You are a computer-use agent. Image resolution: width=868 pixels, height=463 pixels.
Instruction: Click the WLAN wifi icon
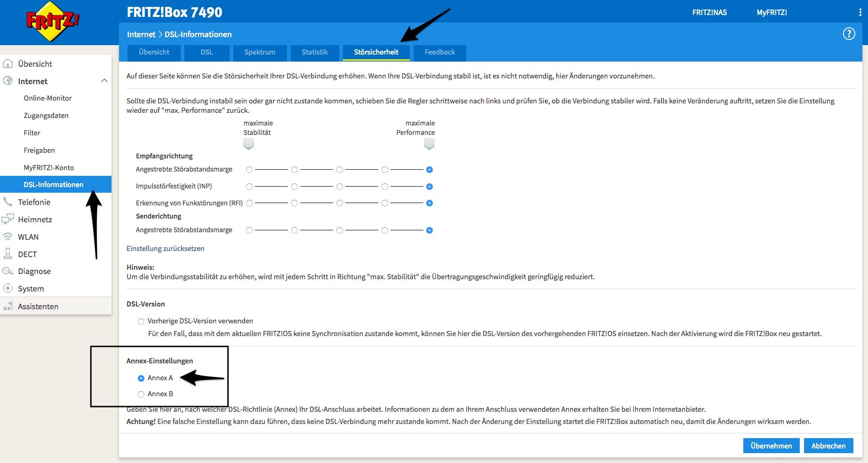point(8,236)
